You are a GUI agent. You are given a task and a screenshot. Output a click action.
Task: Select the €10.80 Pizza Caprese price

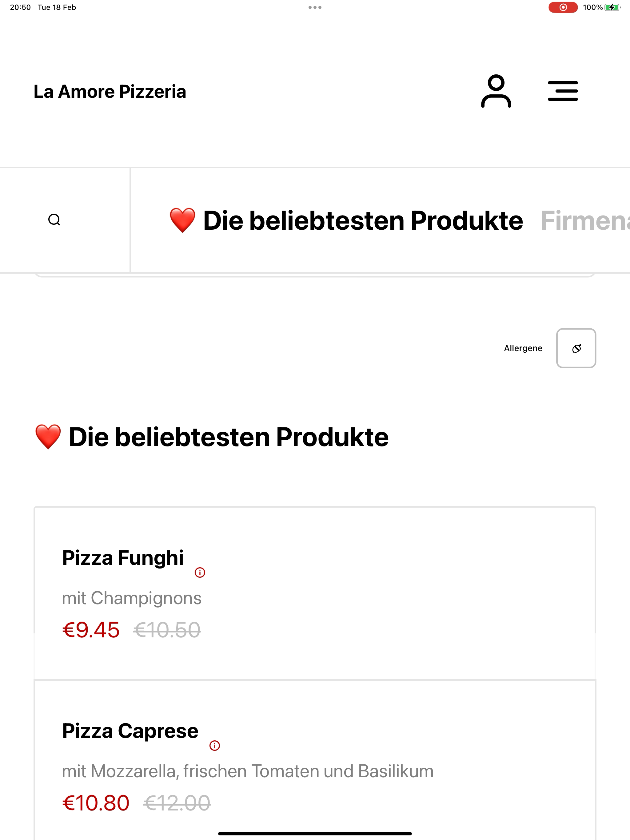96,803
